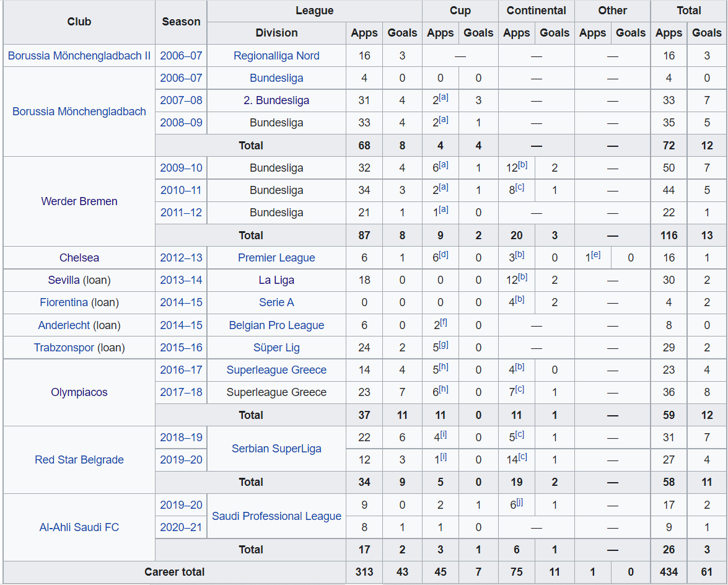
Task: Click footnote [b] in Sevilla Continental apps
Action: (x=523, y=277)
